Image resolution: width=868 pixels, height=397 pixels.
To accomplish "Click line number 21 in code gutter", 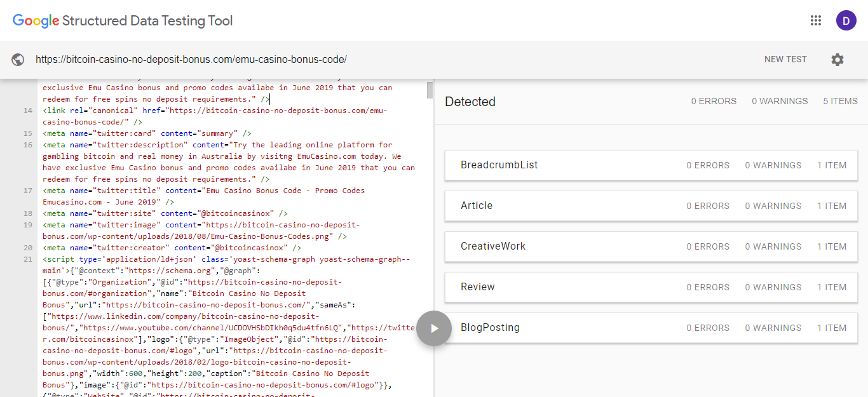I will coord(27,259).
